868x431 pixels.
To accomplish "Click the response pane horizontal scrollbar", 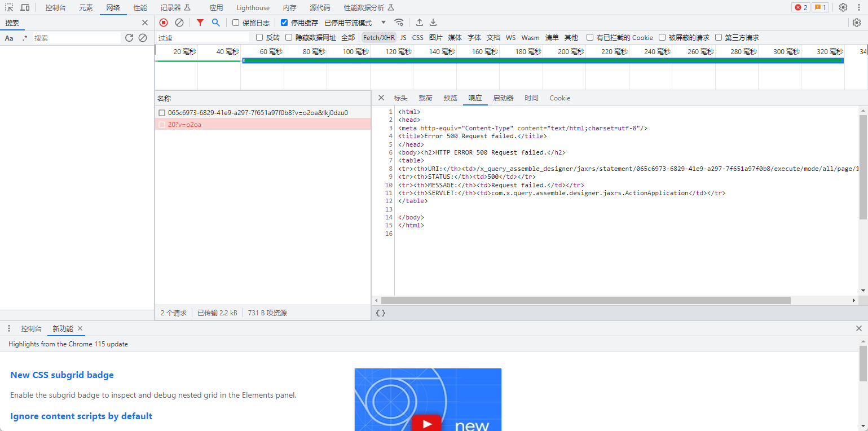I will 586,301.
